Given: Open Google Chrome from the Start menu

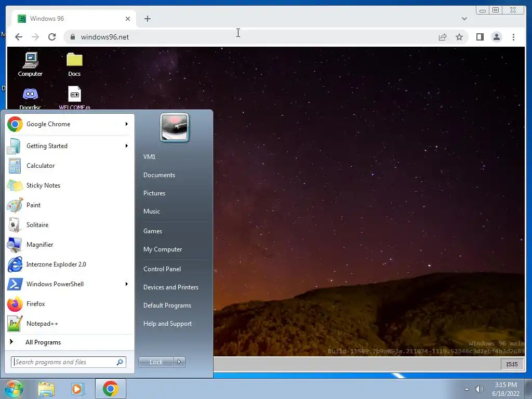Looking at the screenshot, I should click(x=70, y=124).
